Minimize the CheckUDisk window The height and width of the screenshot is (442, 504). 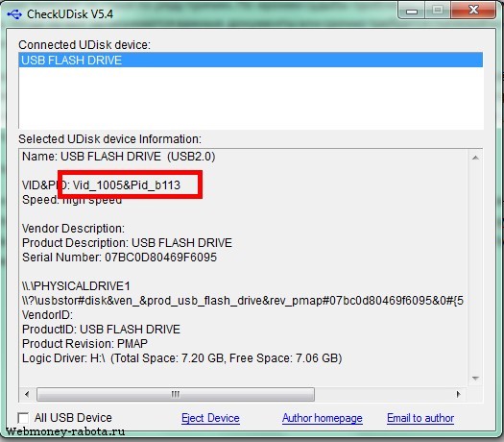coord(412,11)
